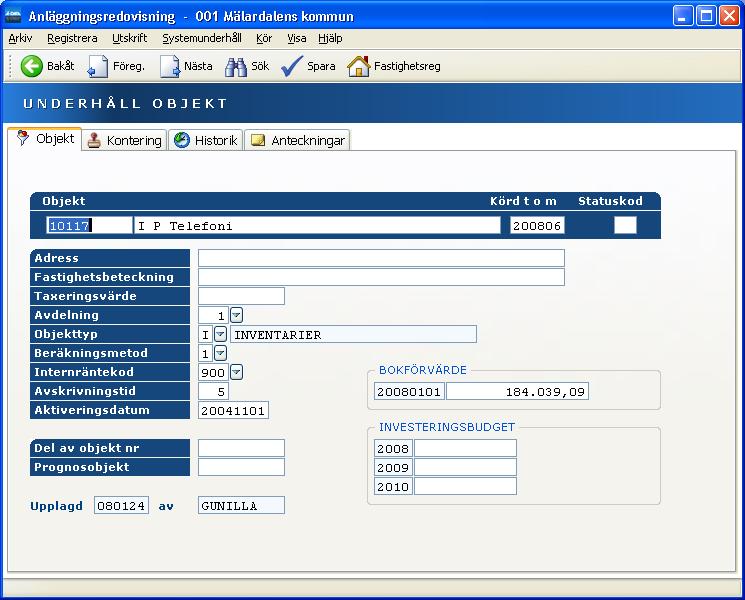
Task: Click the Avdelning value field
Action: click(213, 315)
